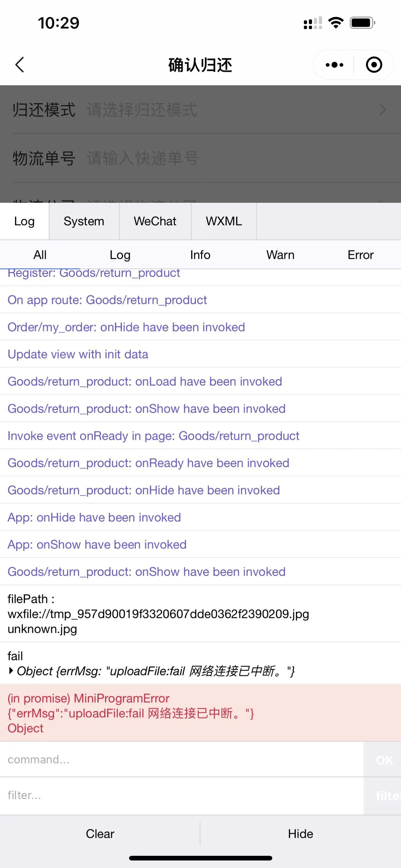Focus the filter input field
401x868 pixels.
(x=182, y=796)
